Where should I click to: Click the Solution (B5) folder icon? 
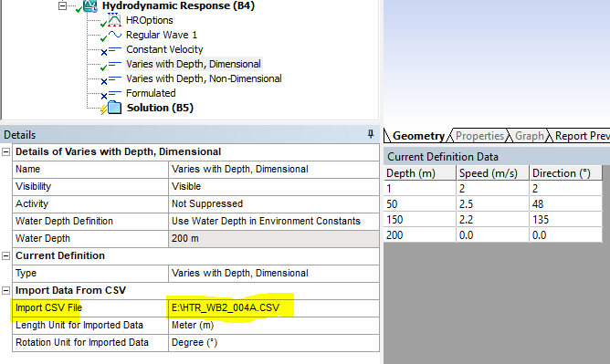[114, 108]
